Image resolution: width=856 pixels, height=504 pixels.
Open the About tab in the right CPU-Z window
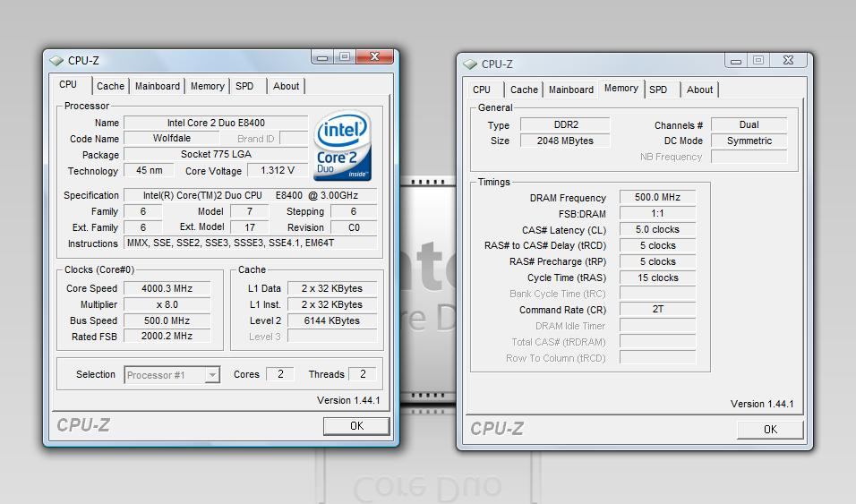pos(700,90)
